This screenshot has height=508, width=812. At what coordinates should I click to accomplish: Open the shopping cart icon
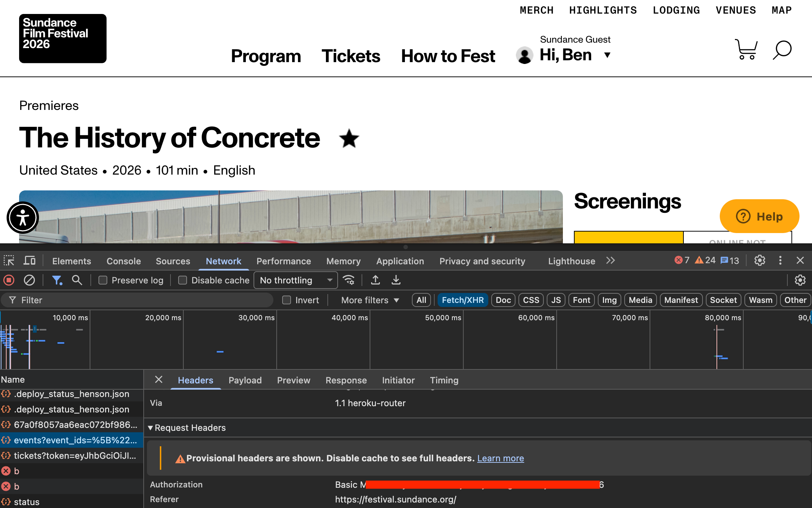click(x=746, y=49)
